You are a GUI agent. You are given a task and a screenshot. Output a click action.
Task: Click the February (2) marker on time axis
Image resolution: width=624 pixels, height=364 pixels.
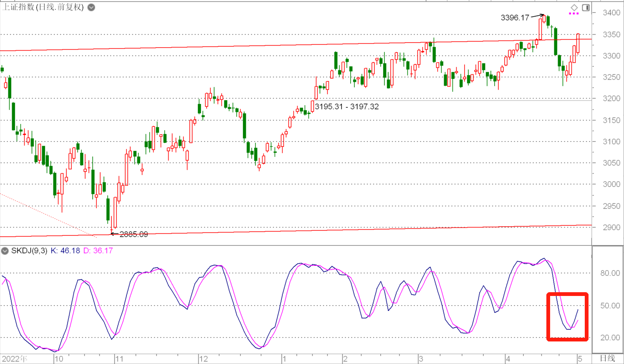point(345,359)
